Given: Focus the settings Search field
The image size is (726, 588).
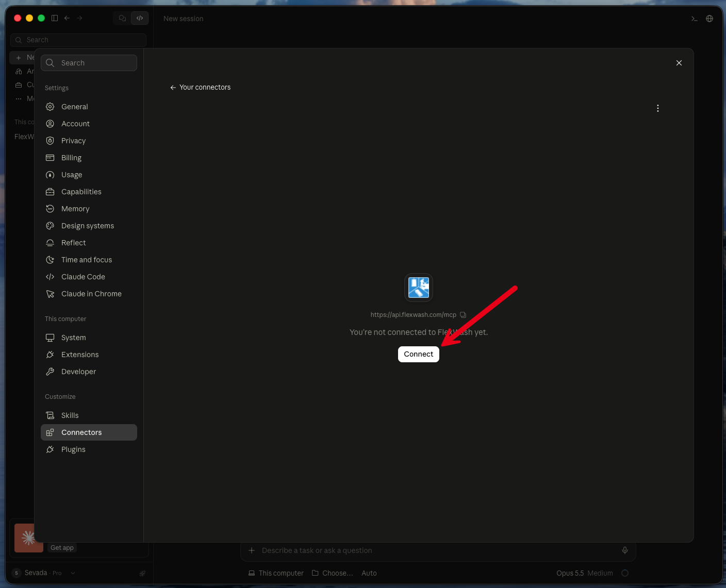Looking at the screenshot, I should [89, 63].
